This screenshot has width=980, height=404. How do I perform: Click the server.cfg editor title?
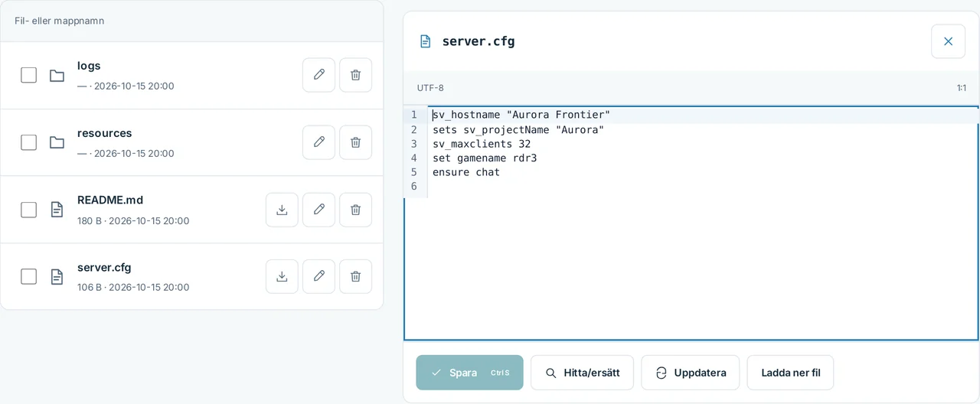click(x=479, y=41)
